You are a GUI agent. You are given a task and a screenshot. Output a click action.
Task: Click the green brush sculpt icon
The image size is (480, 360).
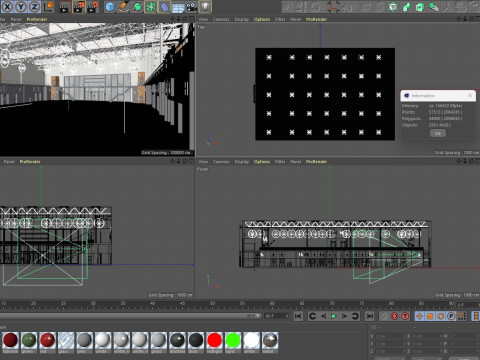coord(433,7)
